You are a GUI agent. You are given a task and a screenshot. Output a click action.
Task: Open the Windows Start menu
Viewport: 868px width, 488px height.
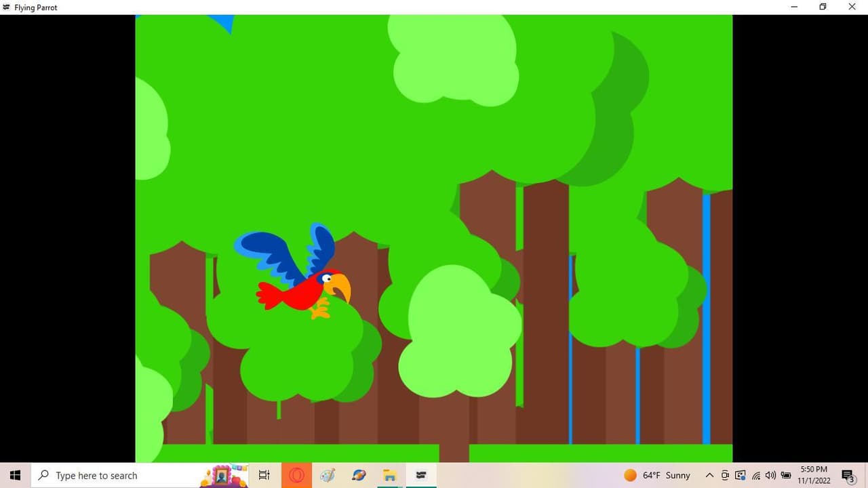click(15, 475)
